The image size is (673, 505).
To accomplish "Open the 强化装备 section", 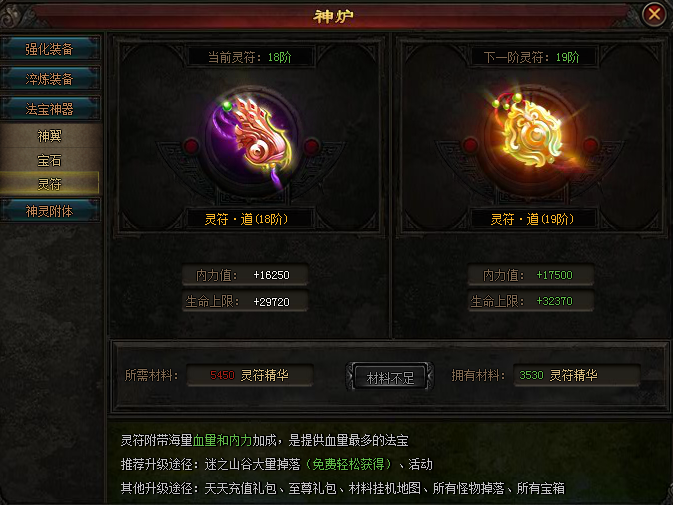I will (x=50, y=48).
